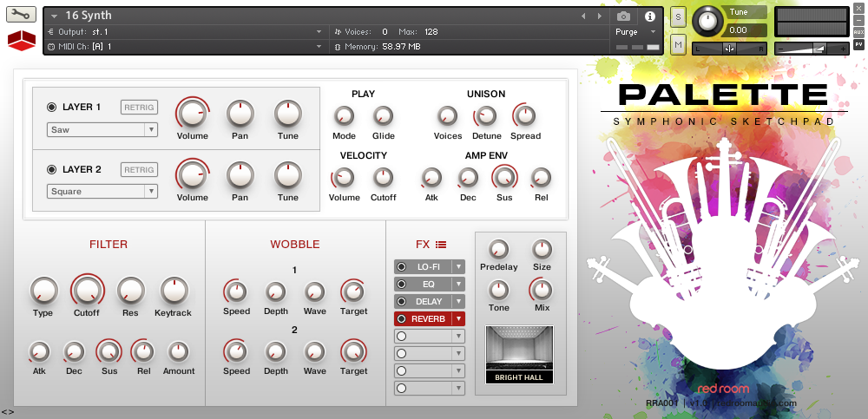
Task: Click the AUX button in the header
Action: (858, 31)
